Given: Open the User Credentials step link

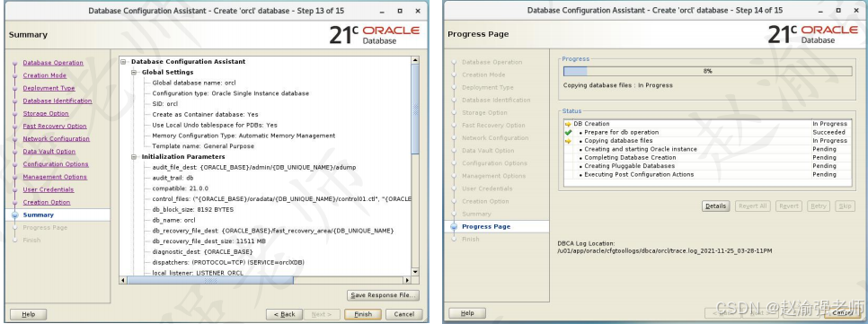Looking at the screenshot, I should pyautogui.click(x=49, y=190).
